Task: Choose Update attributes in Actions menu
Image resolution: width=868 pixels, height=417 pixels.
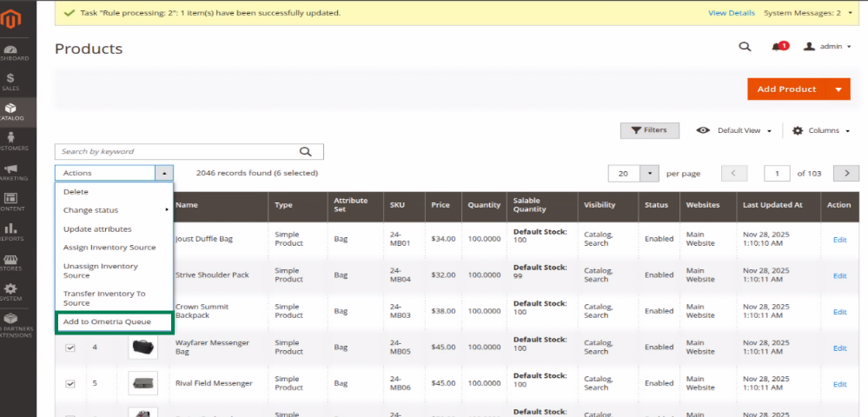Action: [x=114, y=228]
